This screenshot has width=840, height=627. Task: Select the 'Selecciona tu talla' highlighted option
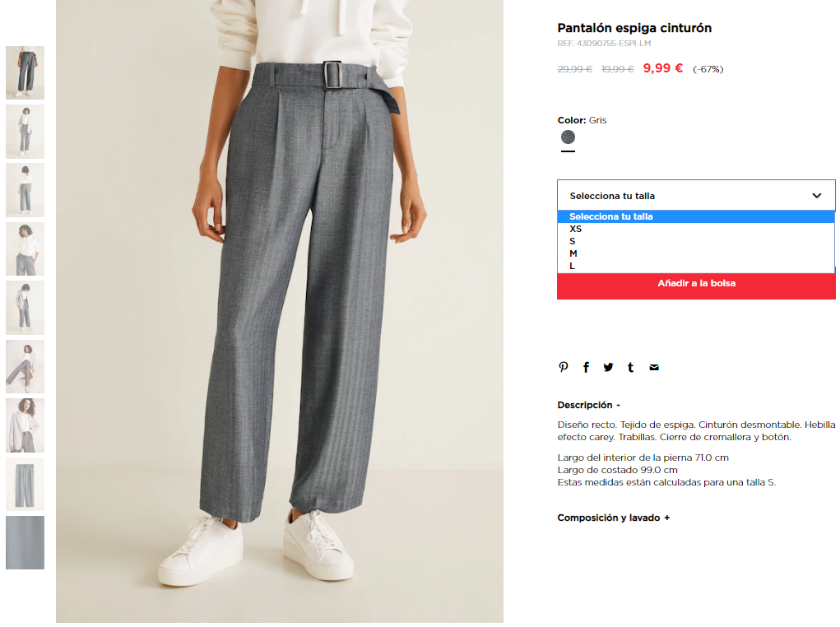pyautogui.click(x=696, y=216)
